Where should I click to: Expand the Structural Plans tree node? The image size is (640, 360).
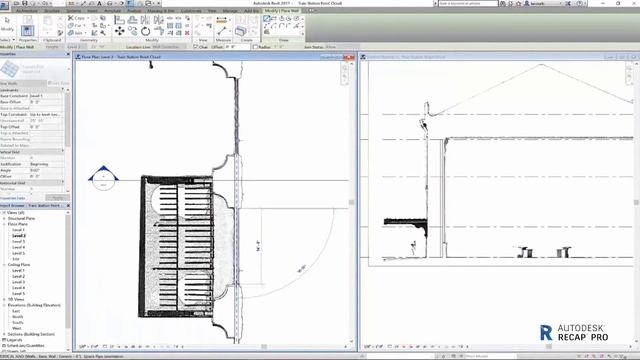(4, 218)
